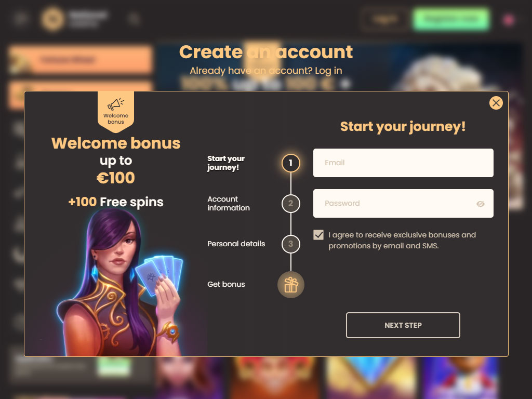Click the blurred green register button

point(451,19)
